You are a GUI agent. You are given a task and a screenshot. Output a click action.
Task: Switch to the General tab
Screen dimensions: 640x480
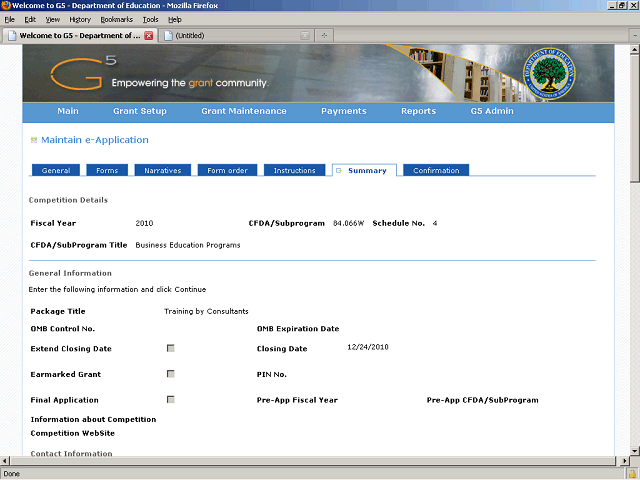[56, 170]
